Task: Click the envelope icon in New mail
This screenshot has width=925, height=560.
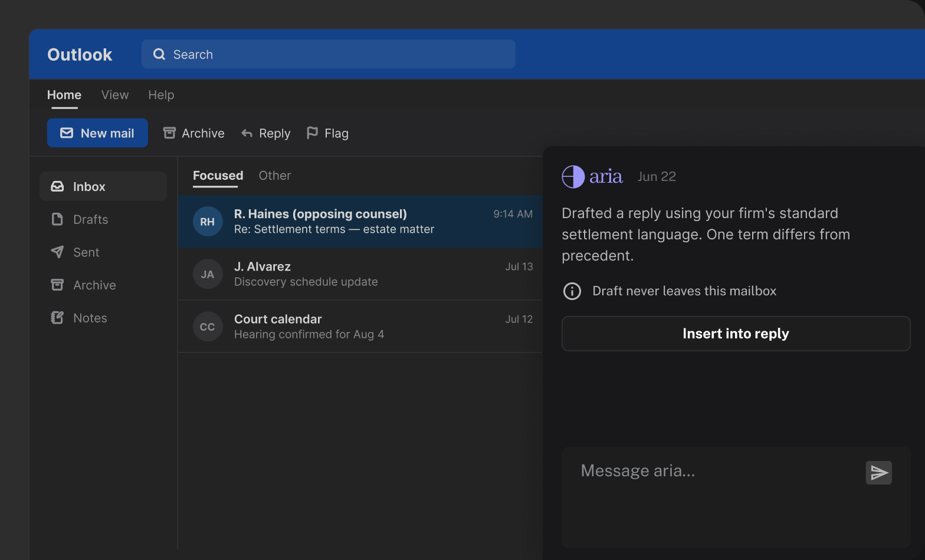Action: [x=67, y=133]
